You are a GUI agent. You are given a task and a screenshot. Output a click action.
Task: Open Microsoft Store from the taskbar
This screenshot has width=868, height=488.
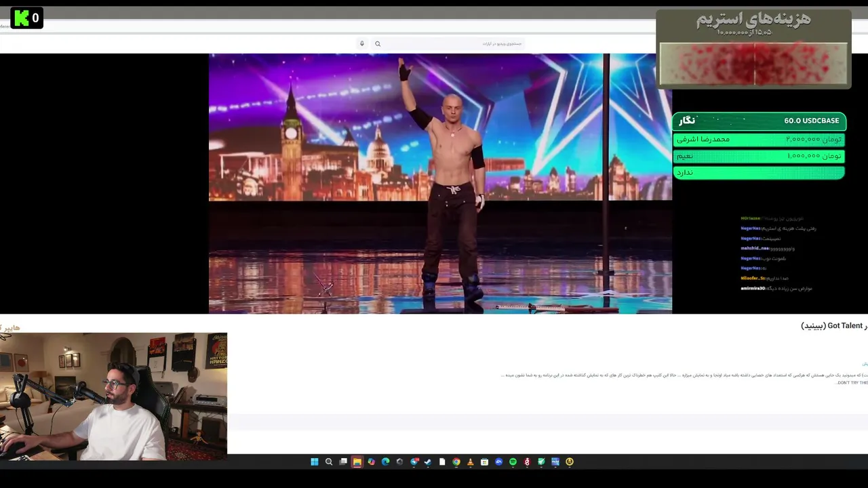(484, 462)
